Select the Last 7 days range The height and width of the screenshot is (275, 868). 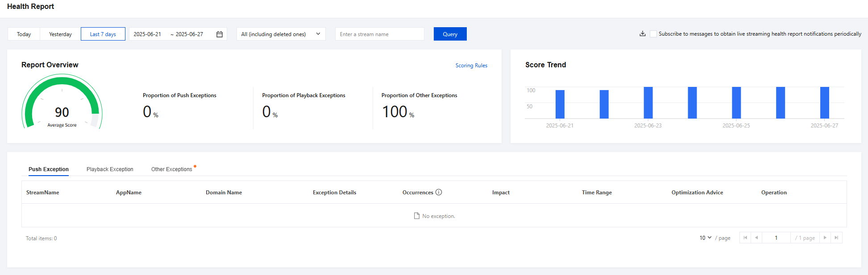[103, 34]
